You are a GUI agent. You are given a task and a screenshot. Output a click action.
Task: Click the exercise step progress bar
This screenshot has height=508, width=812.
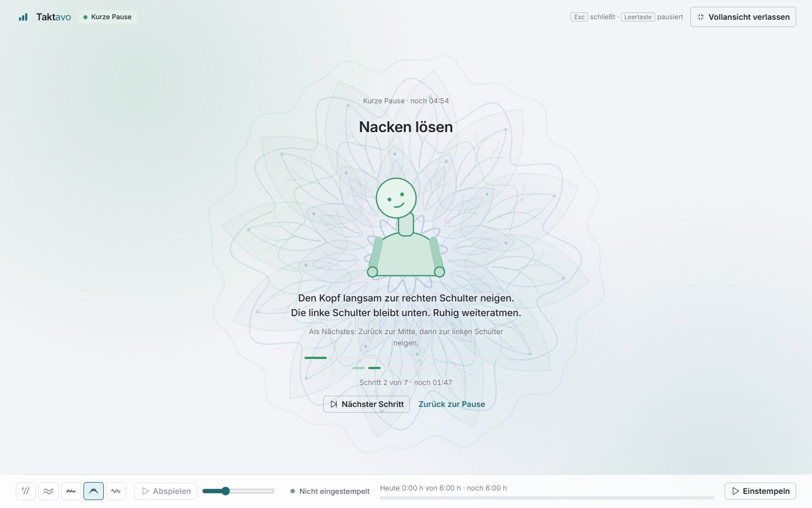[406, 358]
